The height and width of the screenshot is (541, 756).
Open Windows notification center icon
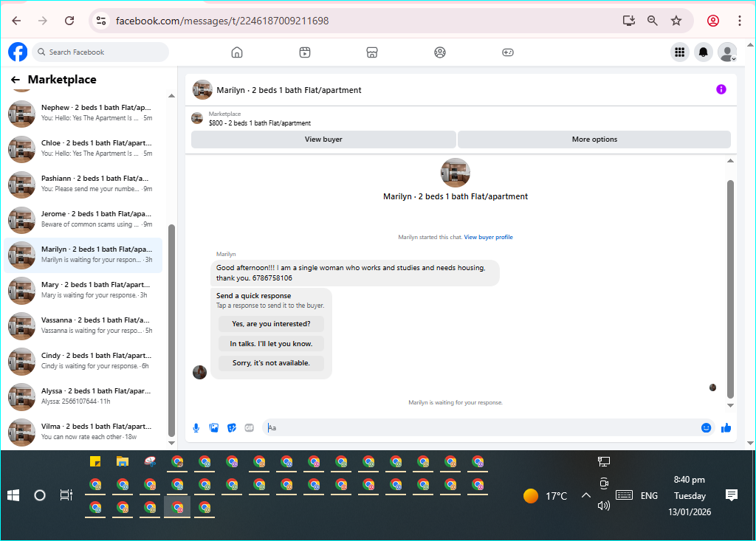point(732,495)
